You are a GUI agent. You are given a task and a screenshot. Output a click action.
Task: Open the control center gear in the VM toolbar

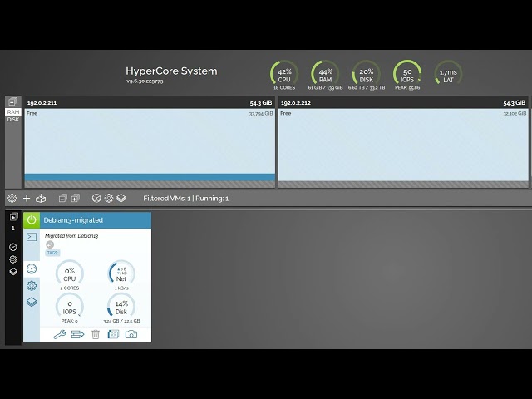point(12,198)
